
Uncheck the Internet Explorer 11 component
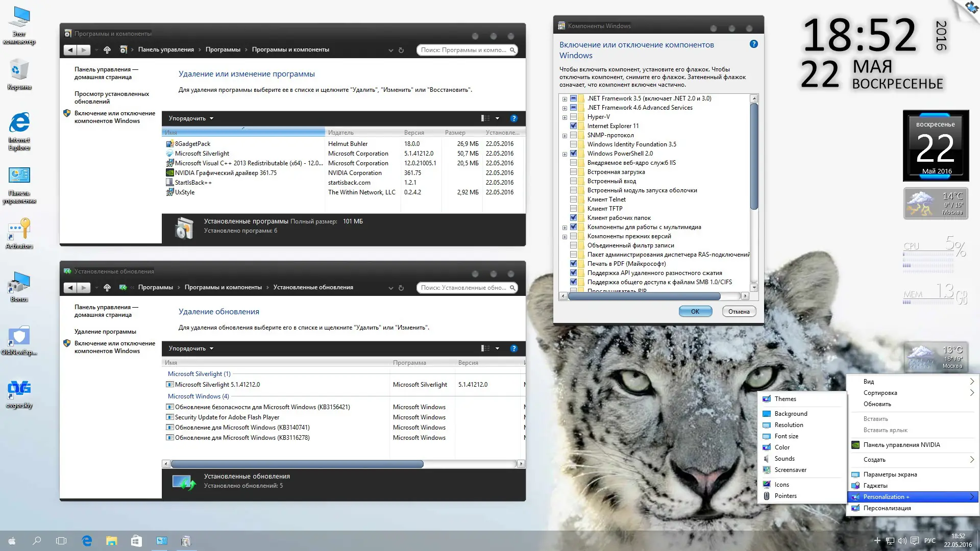[573, 126]
